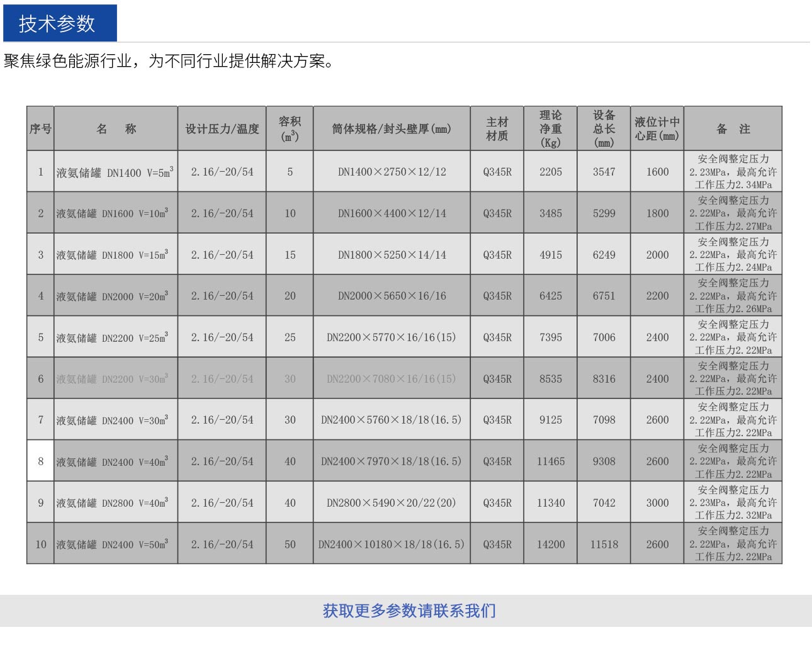Open the 技术参数 tab
Viewport: 812px width, 654px height.
coord(59,23)
